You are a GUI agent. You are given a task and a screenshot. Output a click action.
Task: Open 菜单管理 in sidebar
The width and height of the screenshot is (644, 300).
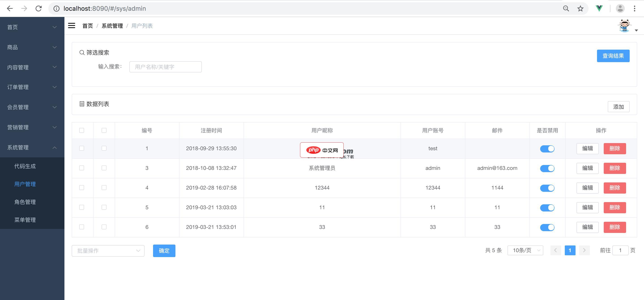tap(25, 220)
